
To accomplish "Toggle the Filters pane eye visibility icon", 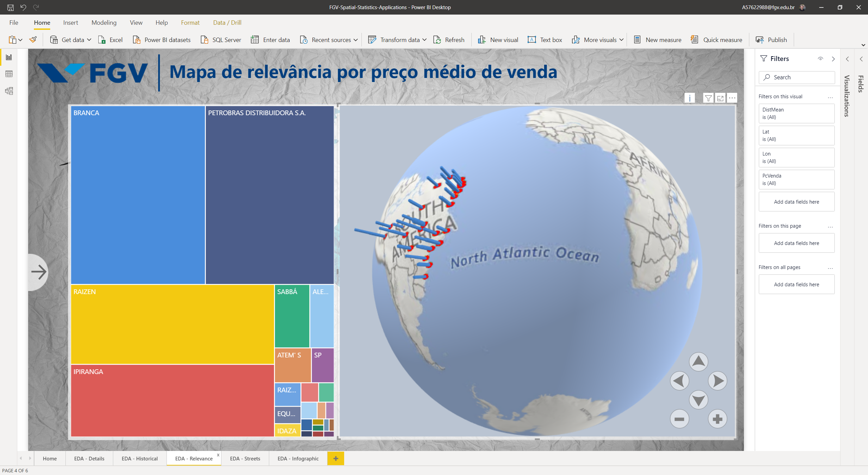I will [x=820, y=59].
